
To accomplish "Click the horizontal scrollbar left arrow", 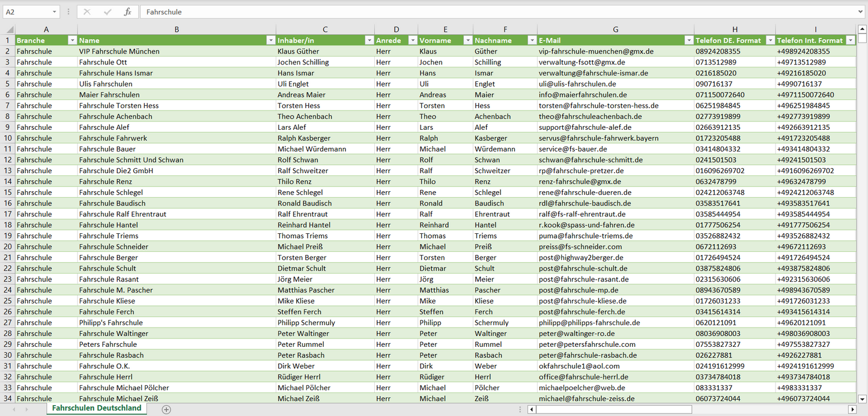I will pos(532,409).
